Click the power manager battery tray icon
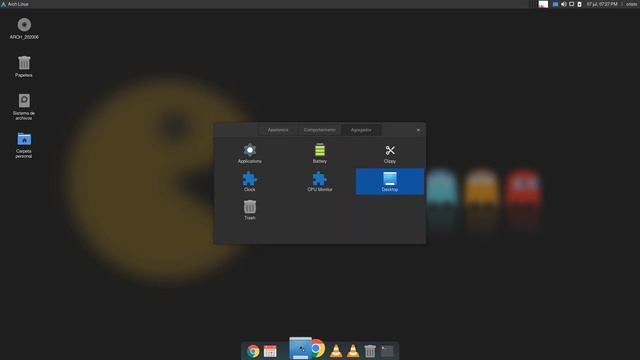The image size is (640, 360). click(579, 4)
